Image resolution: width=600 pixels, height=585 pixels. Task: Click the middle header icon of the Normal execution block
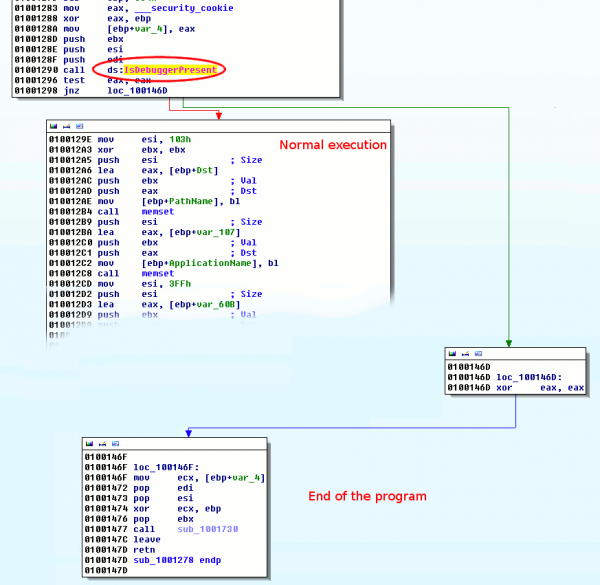click(x=64, y=127)
